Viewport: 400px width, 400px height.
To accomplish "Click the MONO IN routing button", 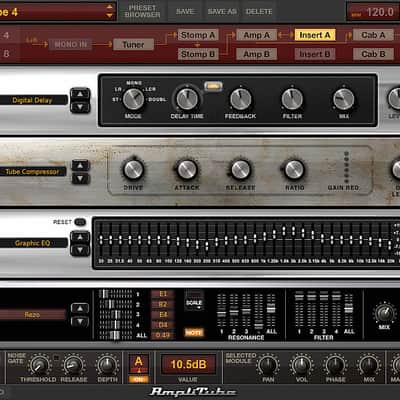I will tap(70, 44).
